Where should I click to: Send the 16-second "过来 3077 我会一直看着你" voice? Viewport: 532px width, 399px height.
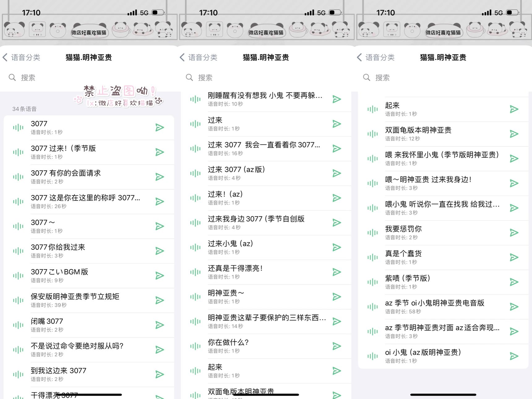(337, 149)
